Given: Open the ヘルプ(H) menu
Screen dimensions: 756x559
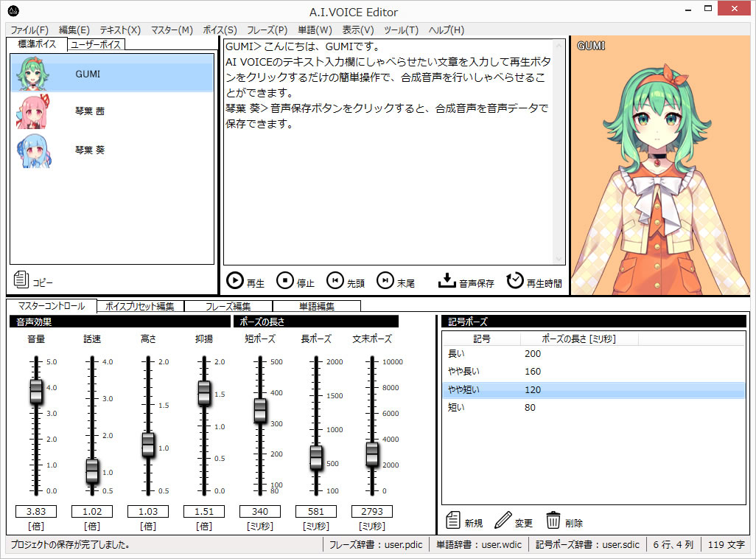Looking at the screenshot, I should click(447, 30).
